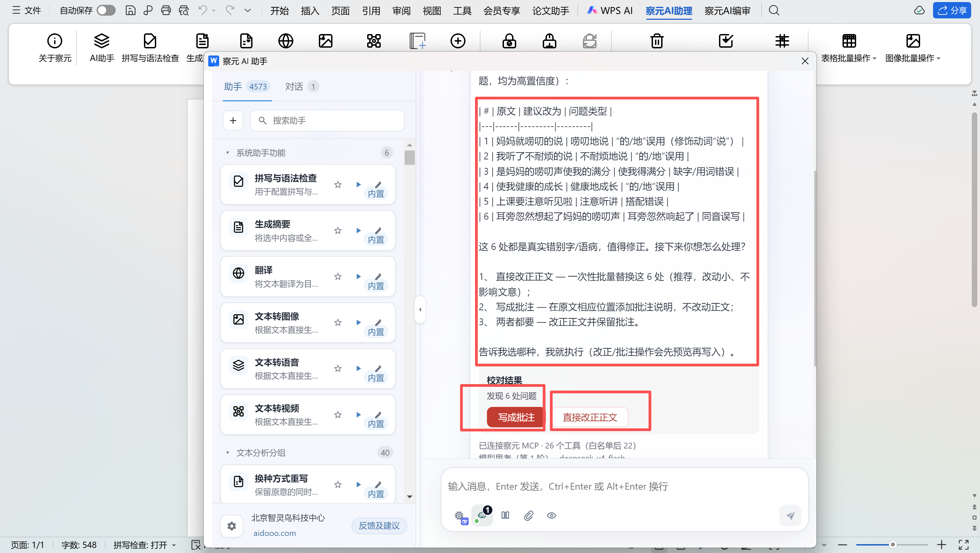This screenshot has height=553, width=980.
Task: Run the 拼写与语法检查 card's play arrow
Action: (358, 185)
